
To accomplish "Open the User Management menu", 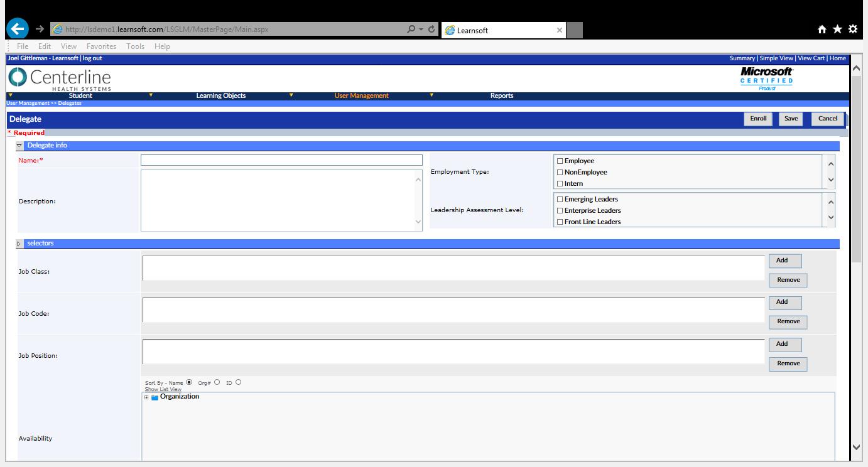I will pos(361,96).
